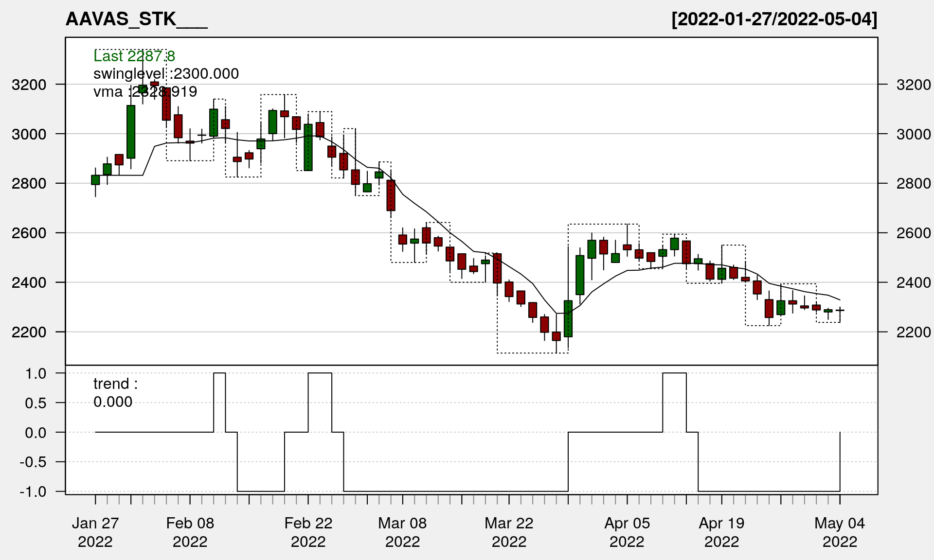Click the Last 2287.8 price label
The height and width of the screenshot is (560, 934).
click(134, 56)
